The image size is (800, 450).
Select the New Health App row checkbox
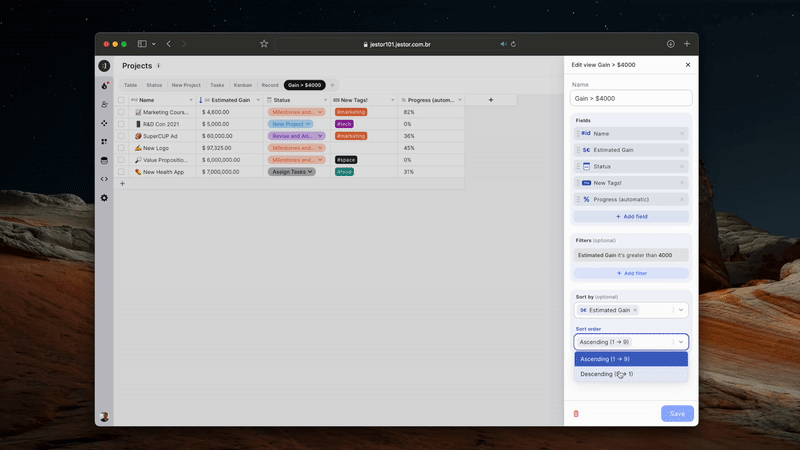[121, 172]
